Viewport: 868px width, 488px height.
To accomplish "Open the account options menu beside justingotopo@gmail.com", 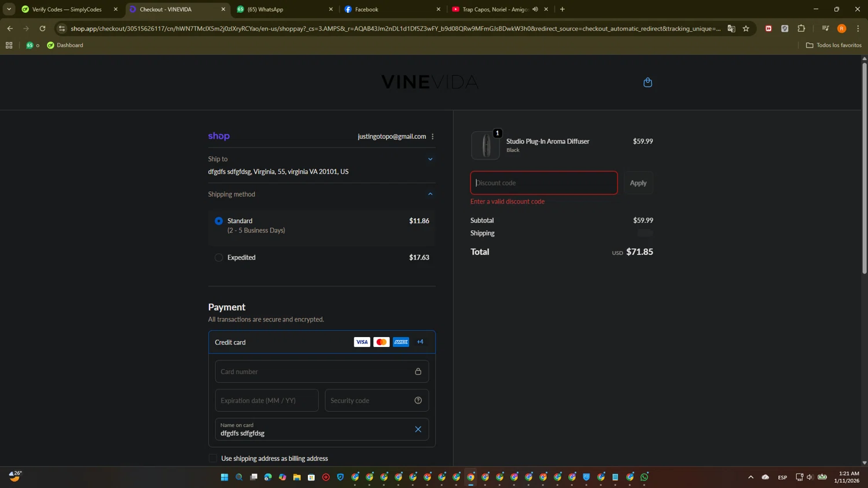I will [433, 136].
